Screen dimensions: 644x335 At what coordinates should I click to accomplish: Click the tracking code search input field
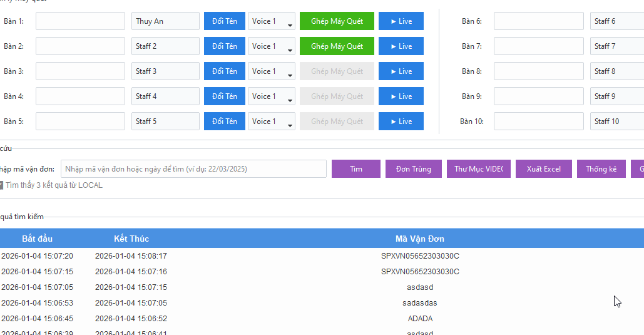tap(193, 169)
